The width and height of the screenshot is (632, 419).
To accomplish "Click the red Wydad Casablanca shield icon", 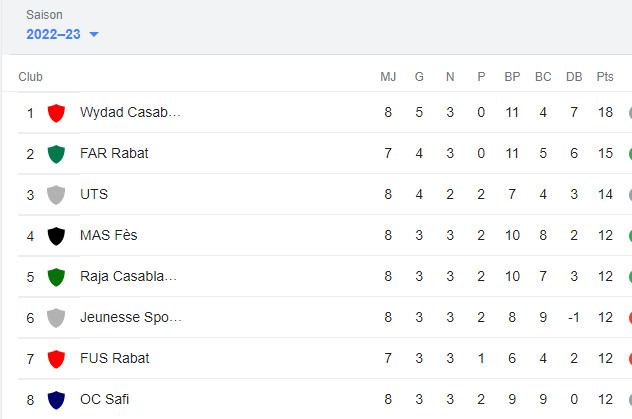I will click(56, 113).
